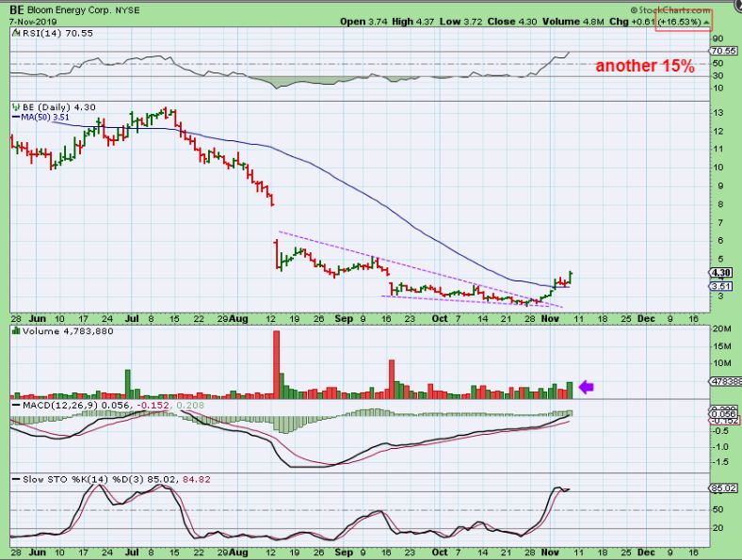Click the small icon before RSI(14) label

pyautogui.click(x=13, y=32)
